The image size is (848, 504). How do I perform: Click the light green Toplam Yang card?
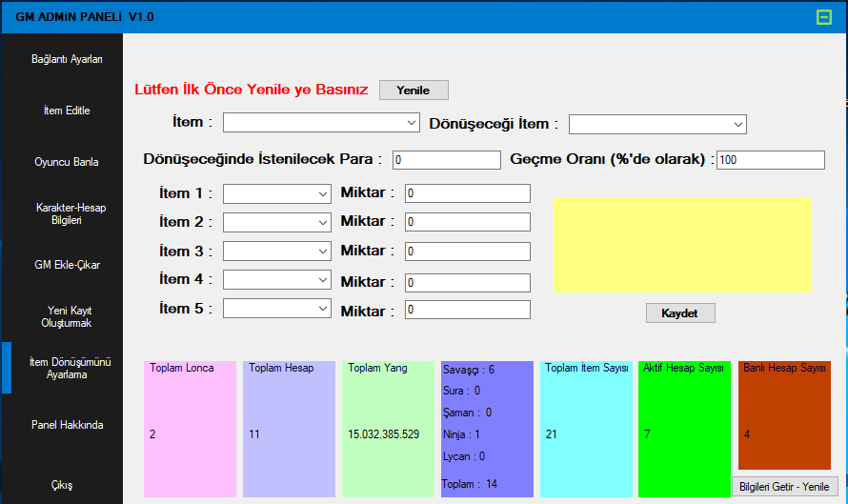click(x=388, y=429)
